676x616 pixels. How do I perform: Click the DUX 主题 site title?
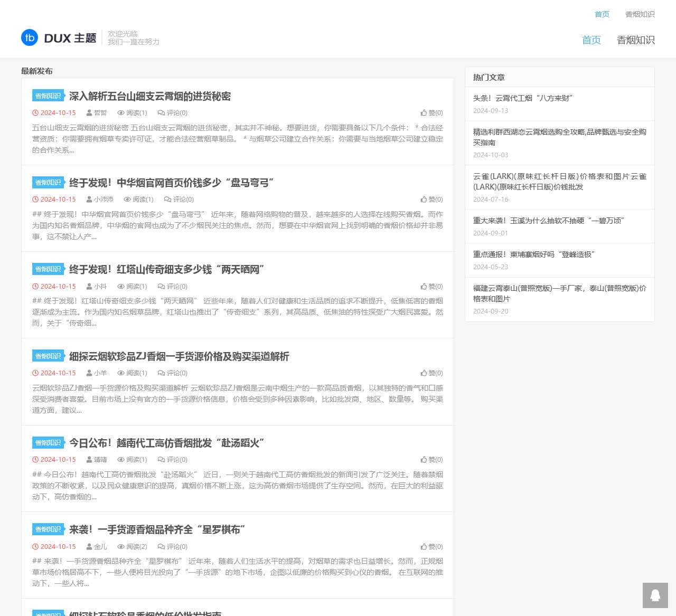[70, 38]
